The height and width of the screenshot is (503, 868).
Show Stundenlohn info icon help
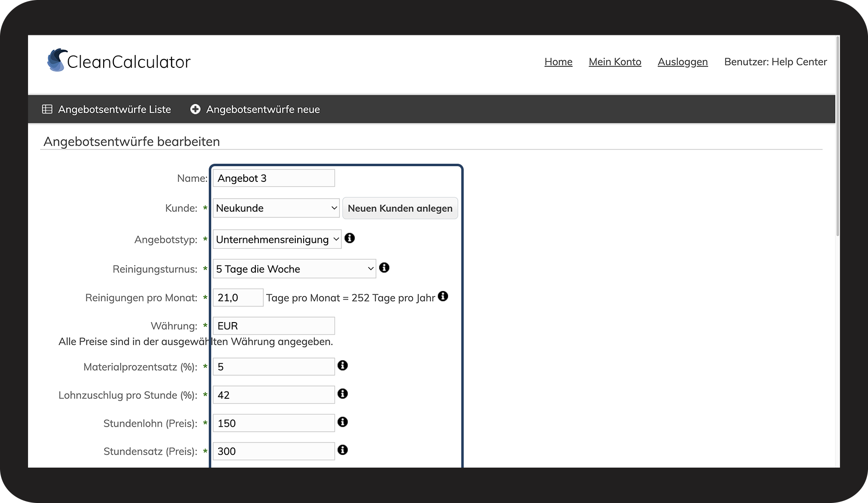pos(343,422)
